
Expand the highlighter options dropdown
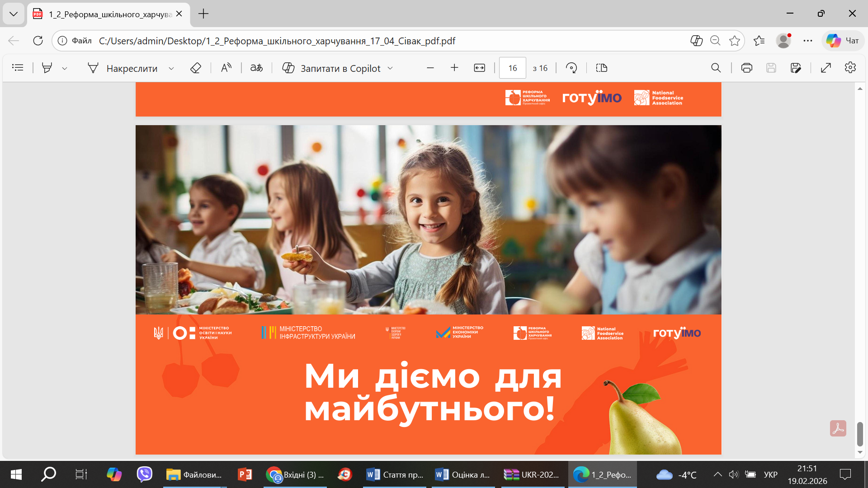pos(65,68)
